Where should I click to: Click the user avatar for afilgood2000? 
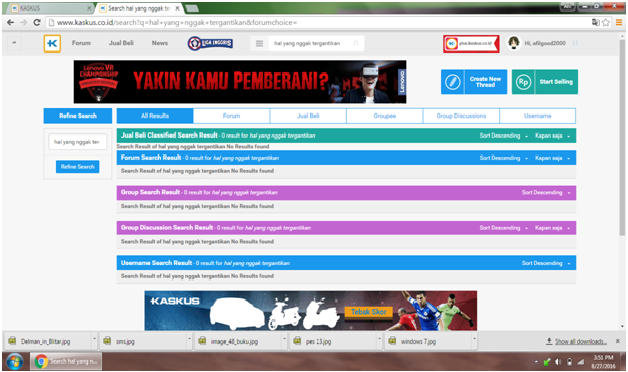[x=513, y=43]
